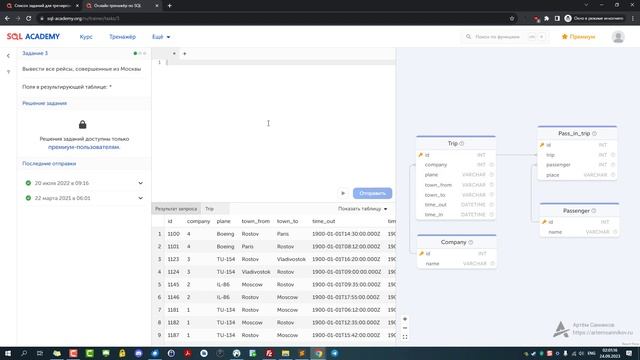Submit the solution with Отправить button
The width and height of the screenshot is (640, 360).
pos(372,193)
